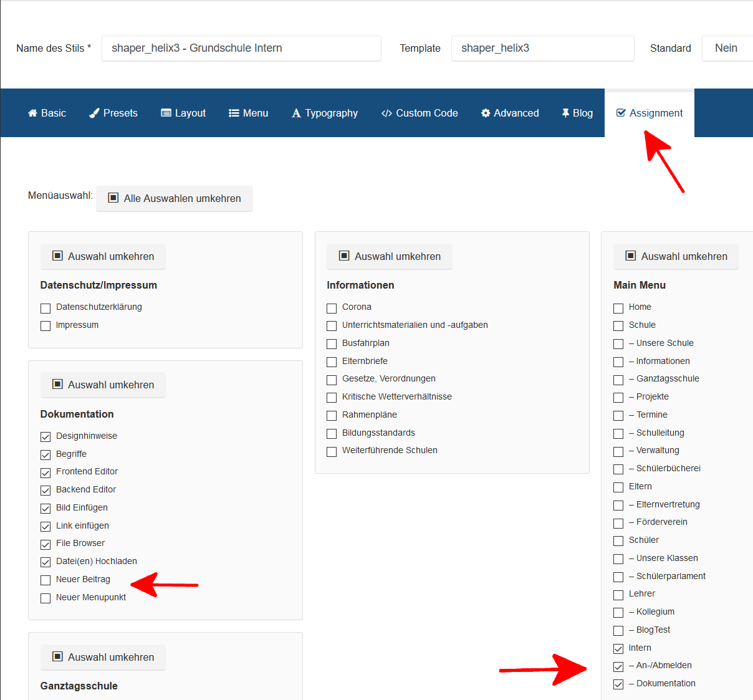Image resolution: width=753 pixels, height=700 pixels.
Task: Open the Blog tab
Action: pos(577,113)
